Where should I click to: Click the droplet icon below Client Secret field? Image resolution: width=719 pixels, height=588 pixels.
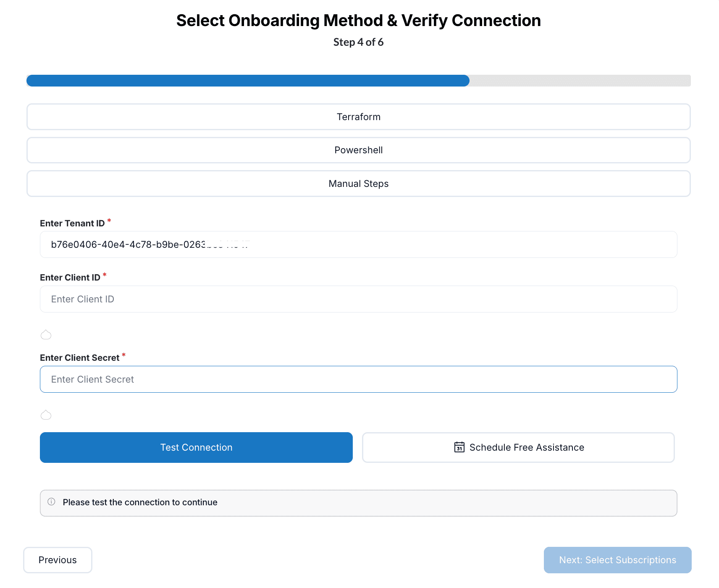(46, 415)
